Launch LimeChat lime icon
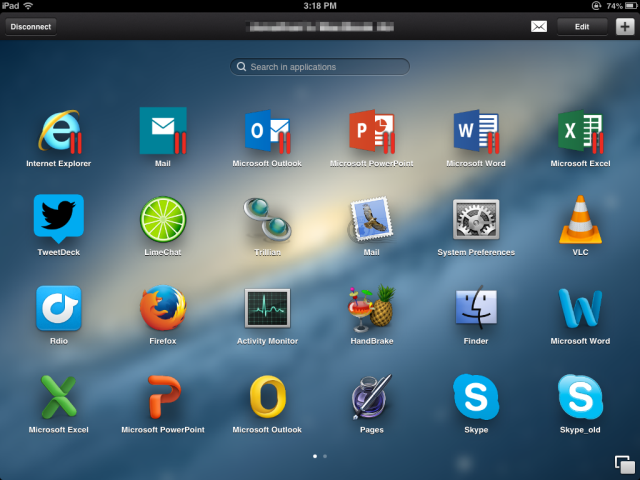This screenshot has height=480, width=640. coord(163,220)
